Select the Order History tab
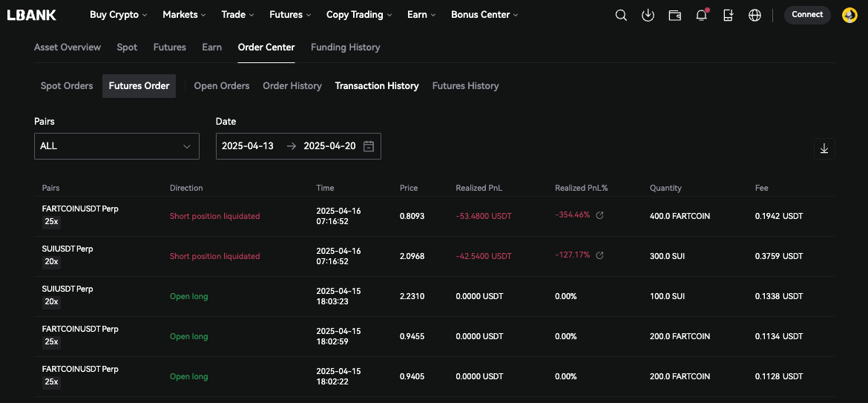 (x=292, y=86)
